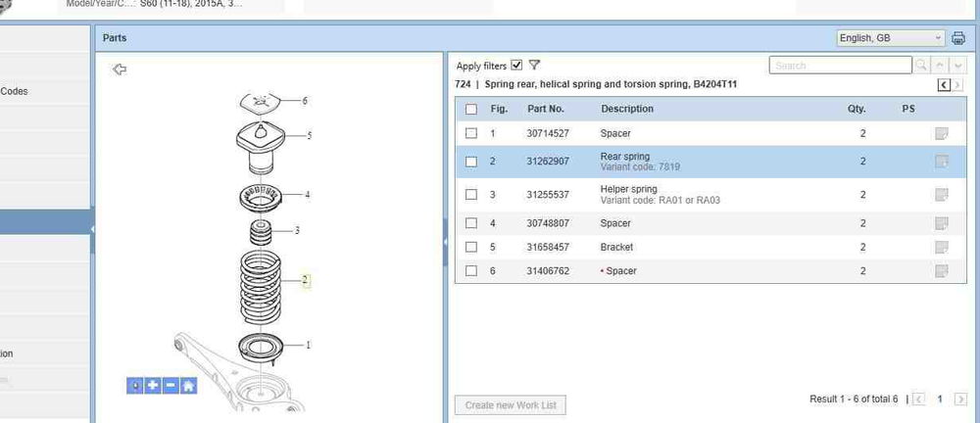Go to previous section with left chevron
Viewport: 980px width, 423px height.
[943, 85]
